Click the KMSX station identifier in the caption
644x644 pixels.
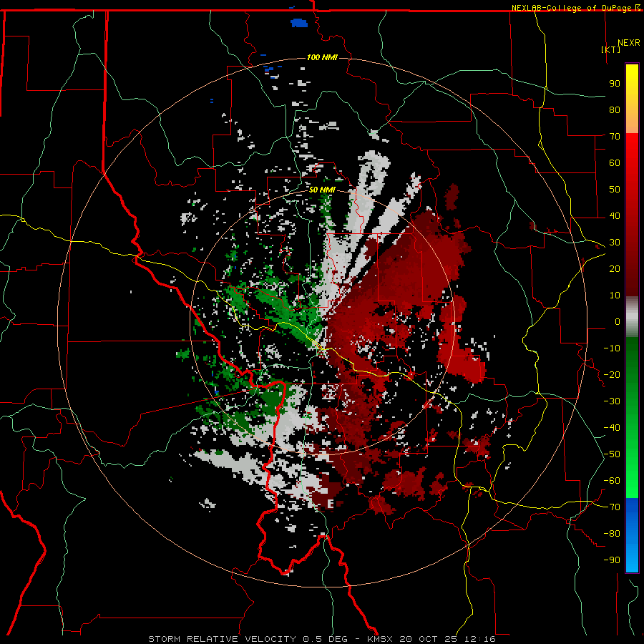coord(380,639)
